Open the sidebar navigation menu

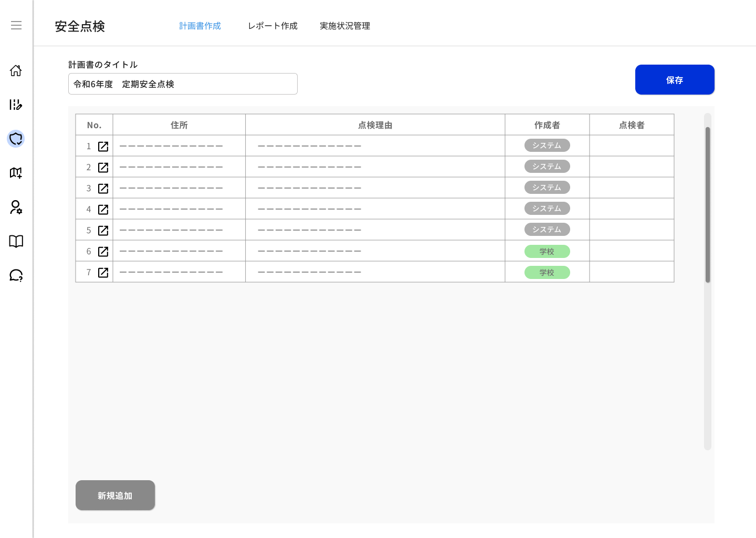point(16,25)
